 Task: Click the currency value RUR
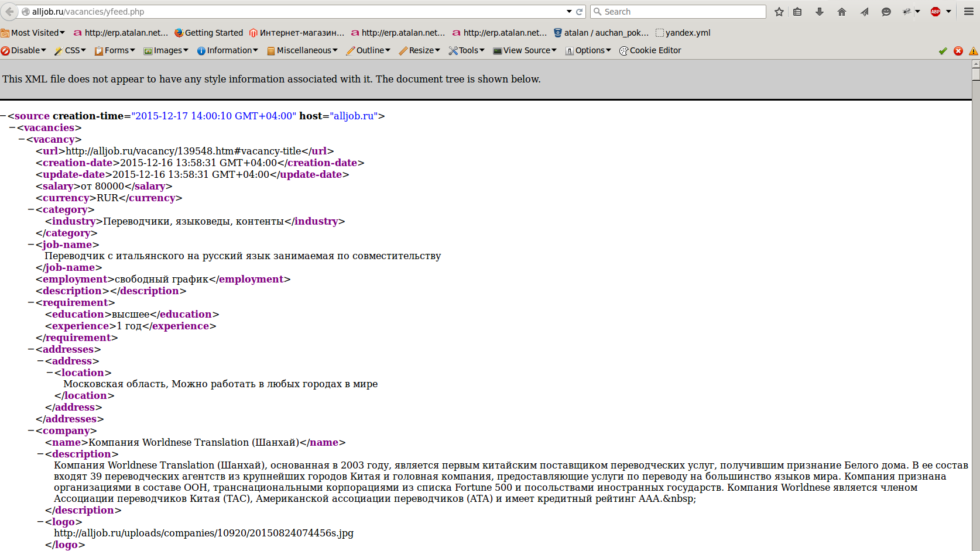click(x=108, y=198)
